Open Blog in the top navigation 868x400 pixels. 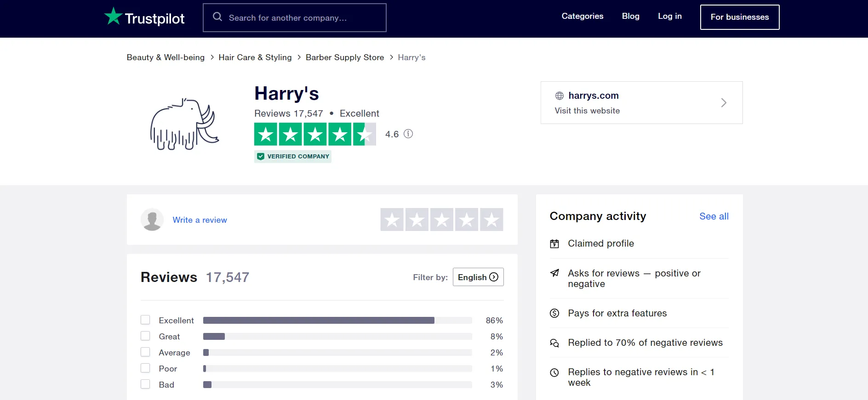point(631,16)
